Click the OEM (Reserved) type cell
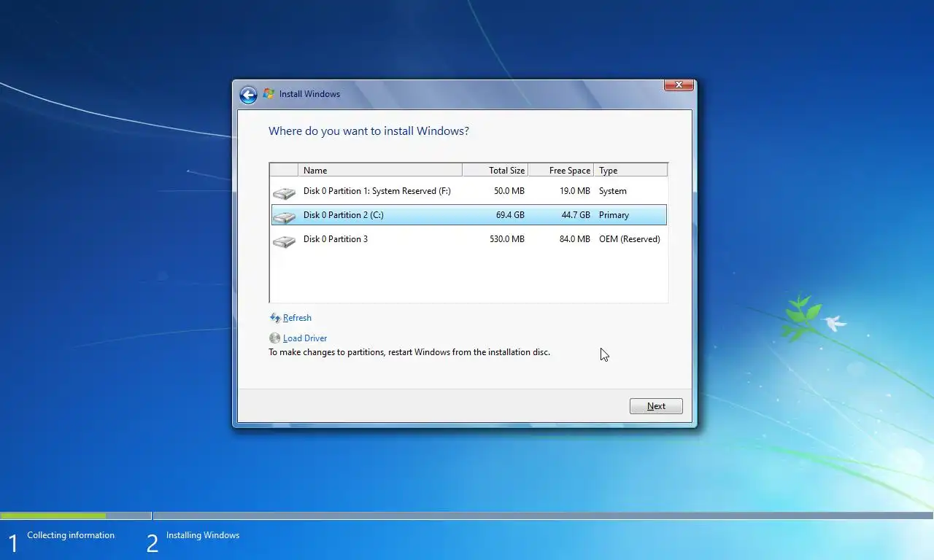 (x=630, y=239)
